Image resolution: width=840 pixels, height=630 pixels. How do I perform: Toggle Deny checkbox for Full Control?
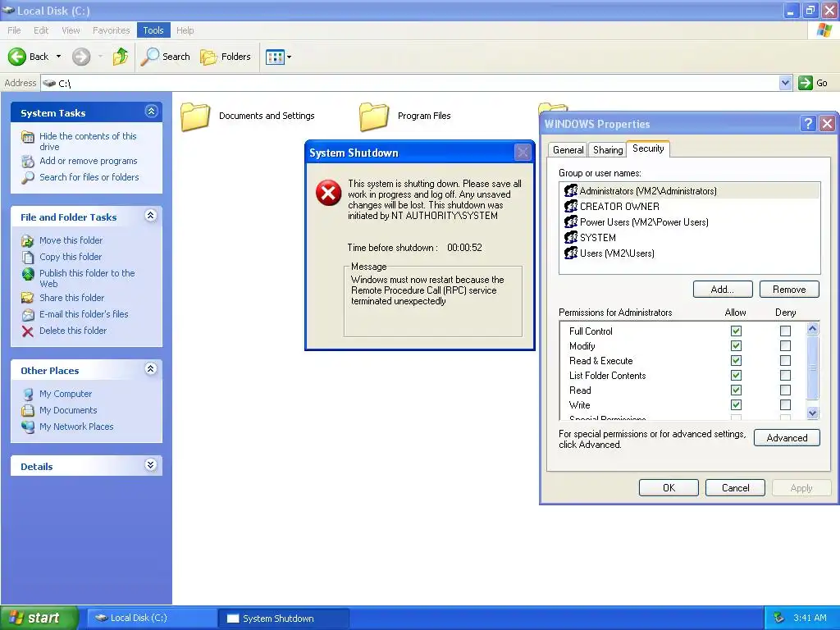click(785, 331)
